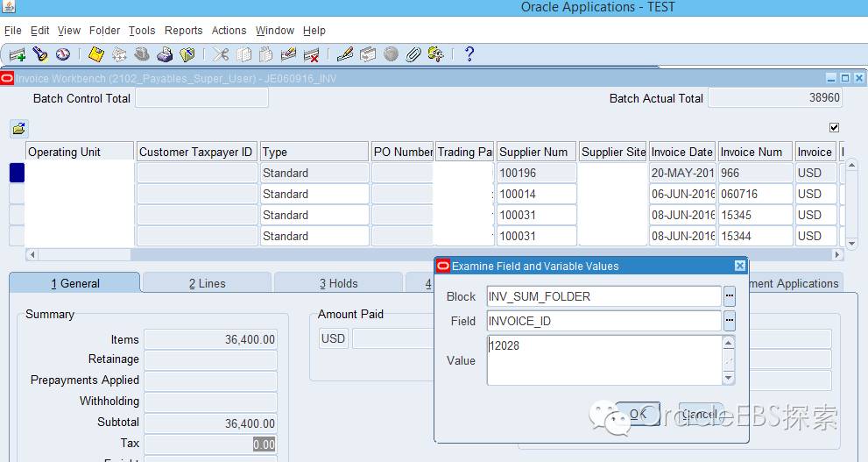This screenshot has height=462, width=868.
Task: Click Supplier Num cell 100014
Action: pos(536,194)
